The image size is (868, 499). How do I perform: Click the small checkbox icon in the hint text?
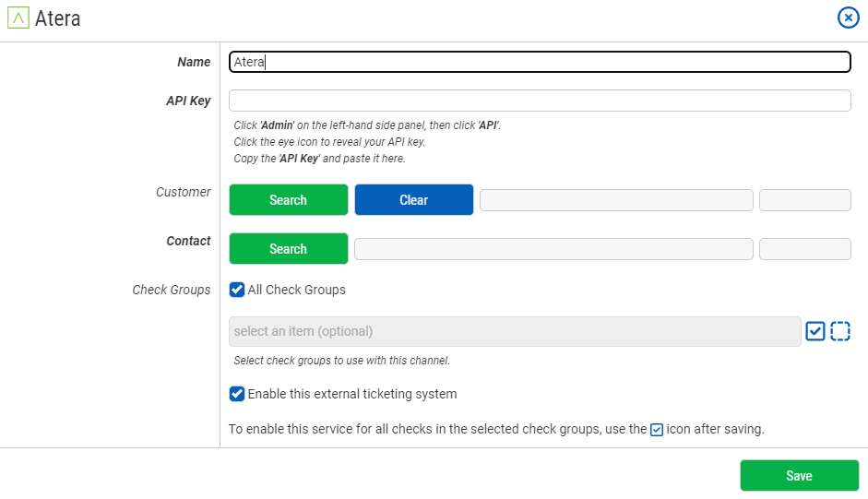(657, 430)
